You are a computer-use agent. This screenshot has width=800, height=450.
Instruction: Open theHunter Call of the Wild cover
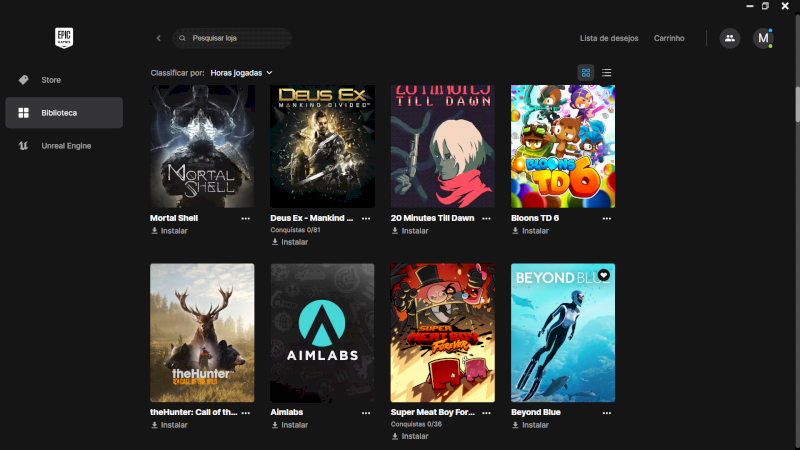(x=202, y=333)
